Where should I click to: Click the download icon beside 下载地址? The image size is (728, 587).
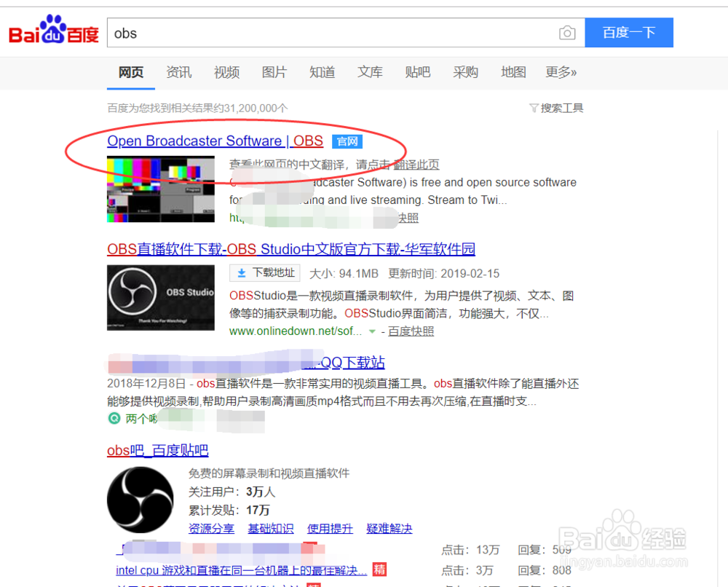tap(242, 272)
